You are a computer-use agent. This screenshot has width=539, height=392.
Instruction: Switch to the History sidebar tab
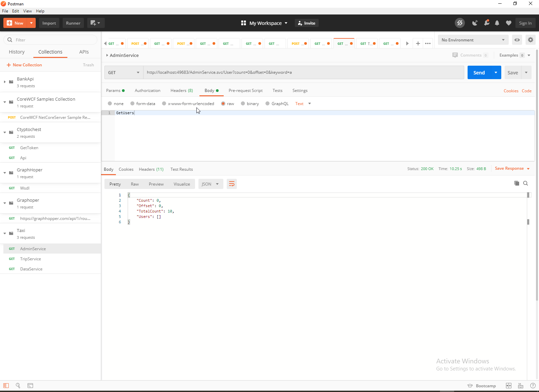click(17, 52)
